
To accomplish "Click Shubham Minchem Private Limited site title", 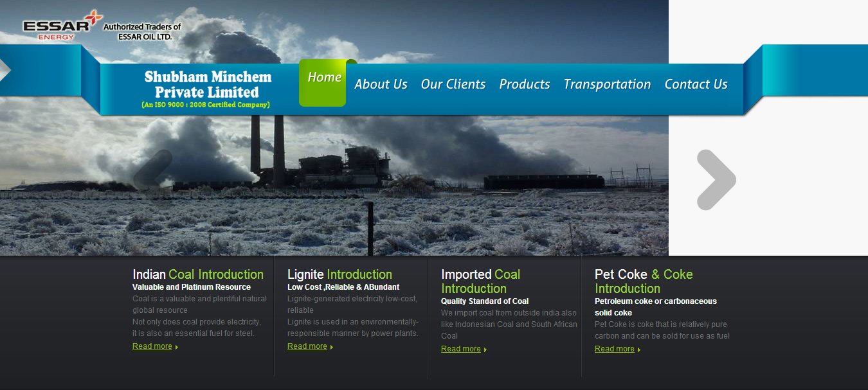I will click(208, 84).
